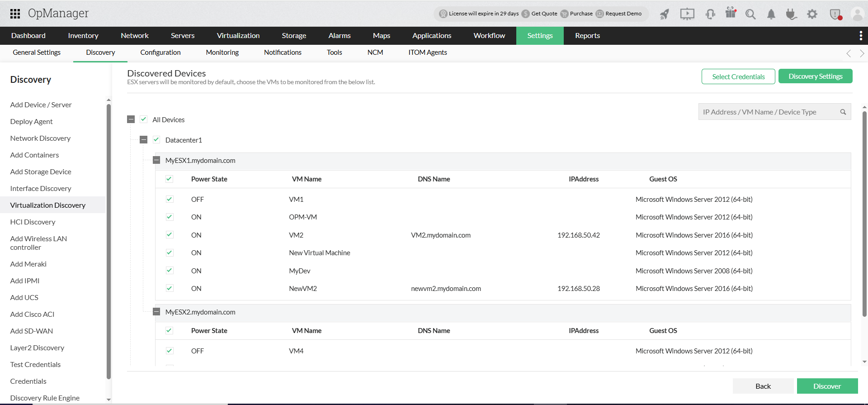Screen dimensions: 868x405
Task: Click the device list vertical scrollbar
Action: [x=864, y=214]
